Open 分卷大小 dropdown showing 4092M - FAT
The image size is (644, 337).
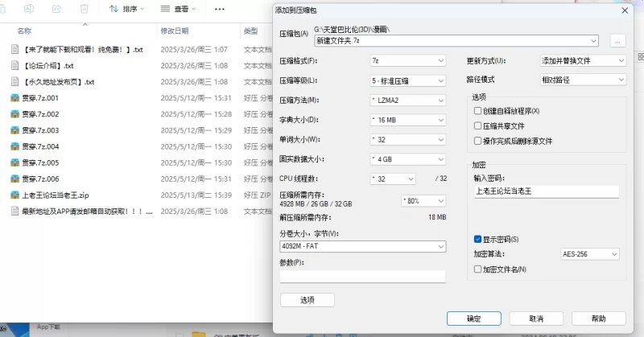point(363,246)
